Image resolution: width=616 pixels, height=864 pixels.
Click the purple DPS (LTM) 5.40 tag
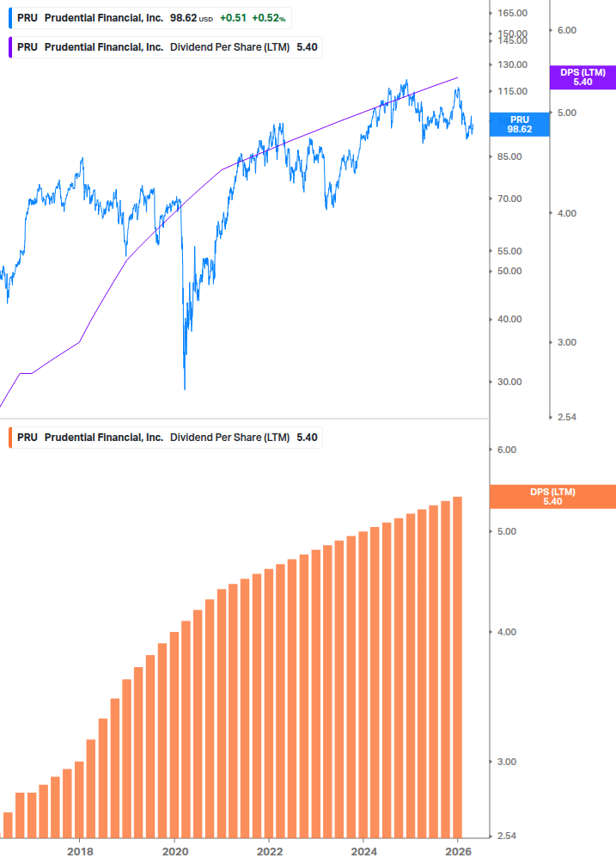point(583,77)
